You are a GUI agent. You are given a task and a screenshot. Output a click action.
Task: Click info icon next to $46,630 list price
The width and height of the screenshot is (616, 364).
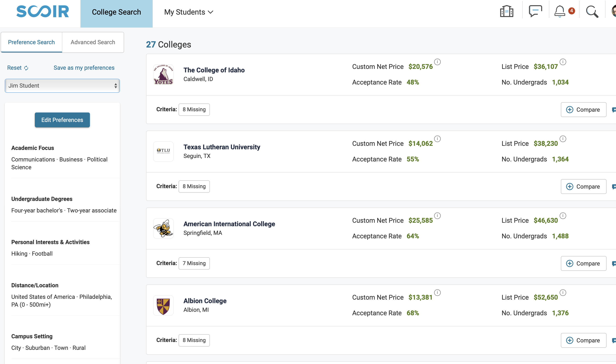click(563, 216)
